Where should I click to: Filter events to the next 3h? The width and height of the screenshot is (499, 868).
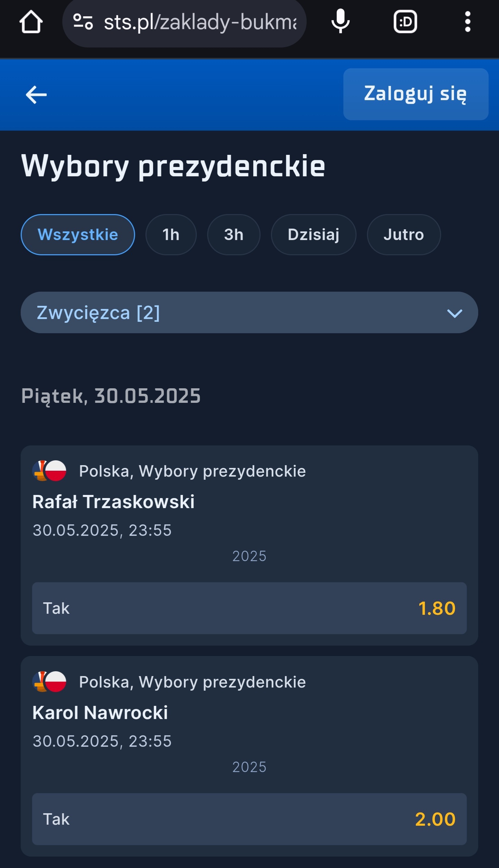(x=234, y=234)
